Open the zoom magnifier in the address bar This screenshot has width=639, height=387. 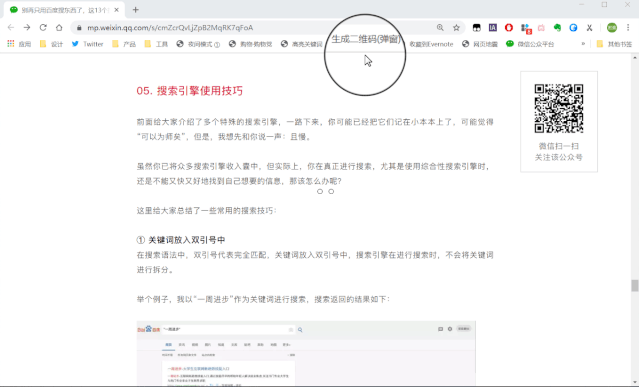tap(440, 27)
